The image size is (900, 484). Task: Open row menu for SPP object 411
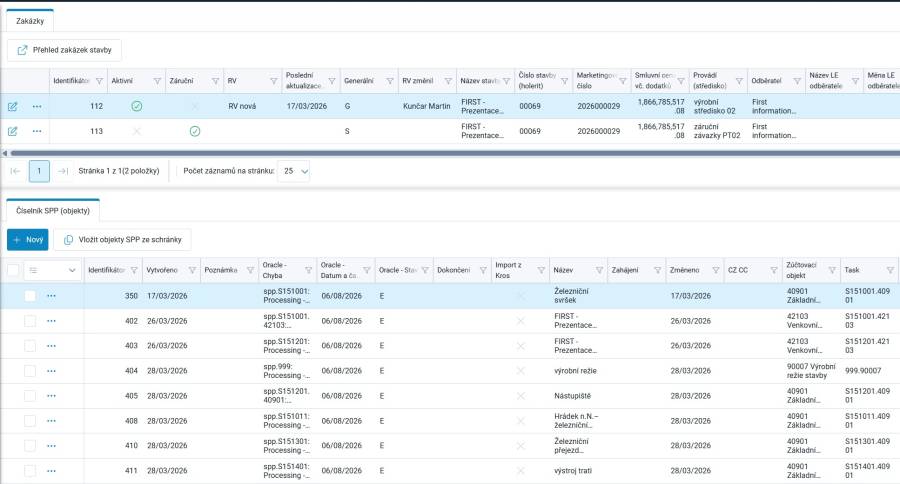(51, 471)
